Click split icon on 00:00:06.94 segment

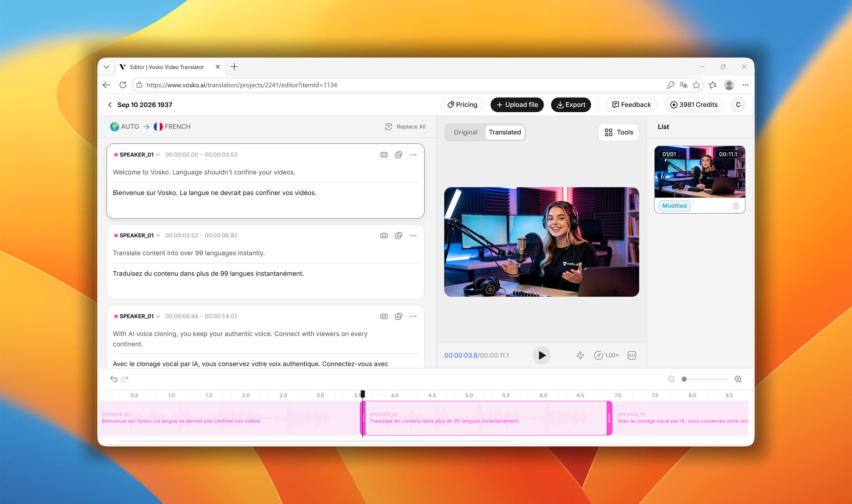tap(384, 317)
